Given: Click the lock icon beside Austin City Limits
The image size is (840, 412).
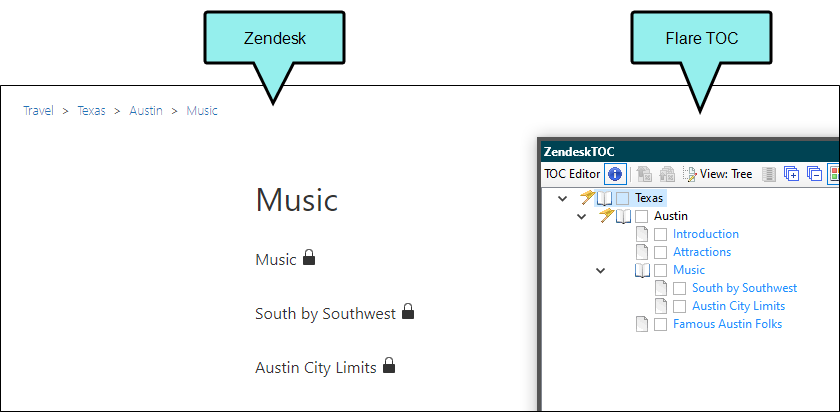Looking at the screenshot, I should pos(389,365).
